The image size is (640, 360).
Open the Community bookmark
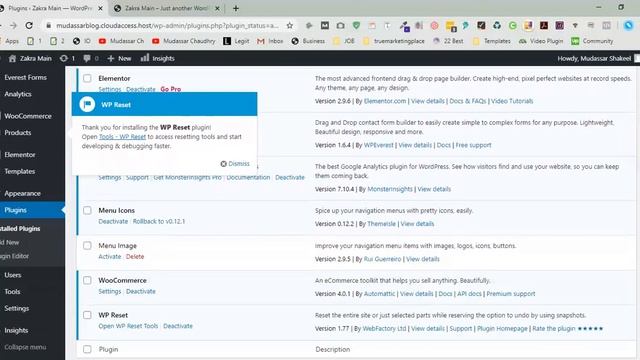[592, 41]
